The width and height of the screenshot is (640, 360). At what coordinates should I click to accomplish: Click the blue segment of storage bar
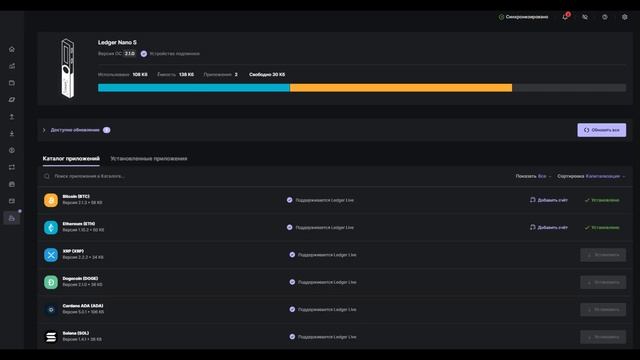pyautogui.click(x=194, y=88)
